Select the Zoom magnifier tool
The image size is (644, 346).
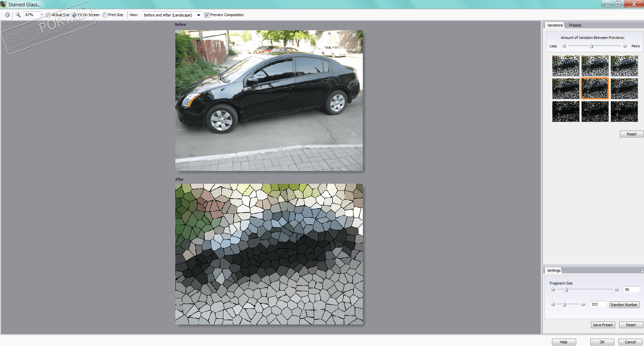18,15
